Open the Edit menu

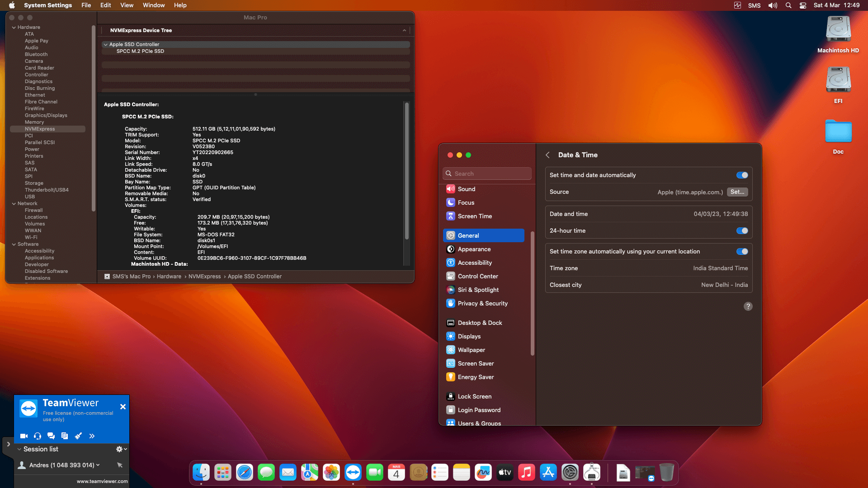[105, 5]
